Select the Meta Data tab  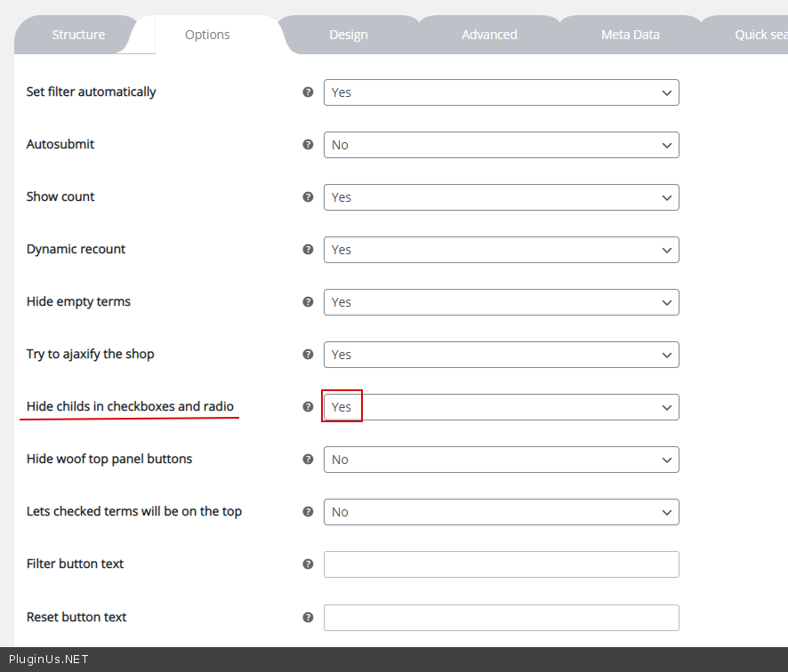(630, 35)
